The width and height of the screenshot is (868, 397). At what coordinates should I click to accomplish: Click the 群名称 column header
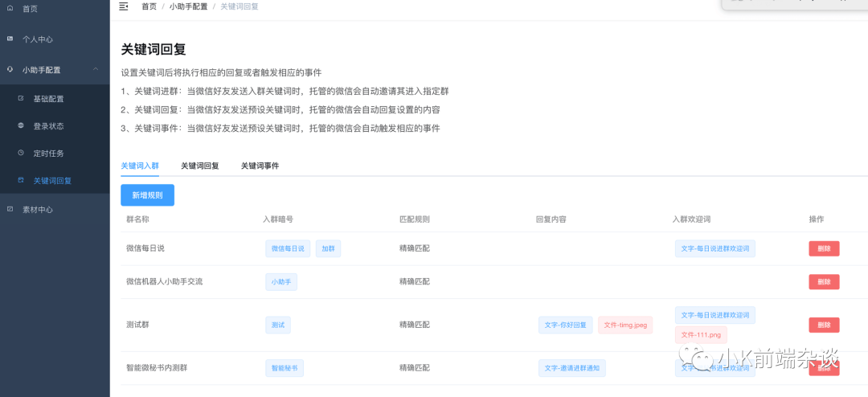(138, 219)
